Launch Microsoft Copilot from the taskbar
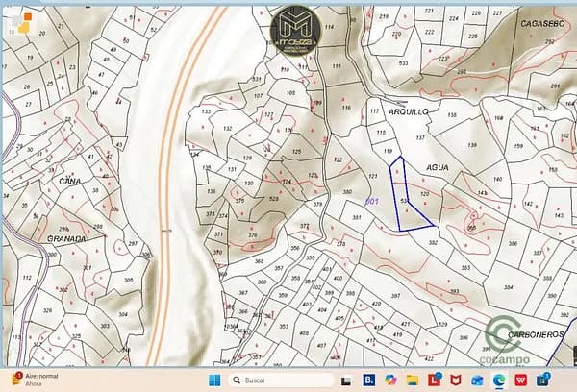Screen dimensions: 577x392 click(x=390, y=380)
